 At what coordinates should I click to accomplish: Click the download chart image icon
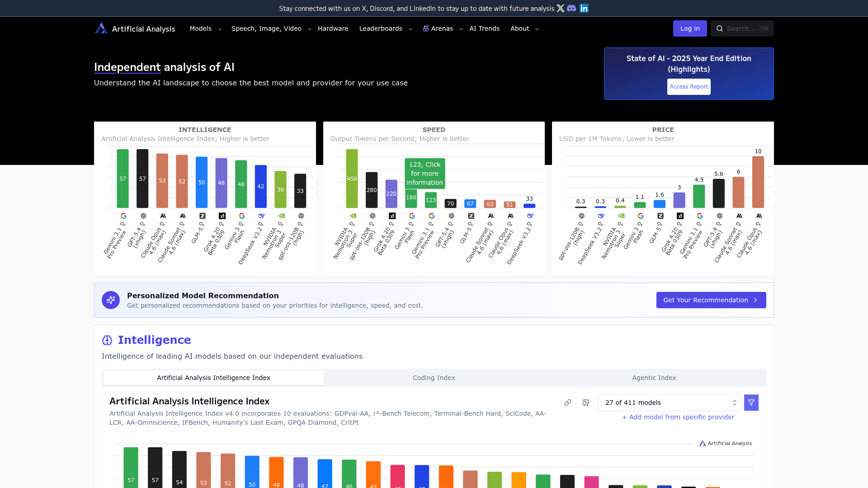(586, 403)
